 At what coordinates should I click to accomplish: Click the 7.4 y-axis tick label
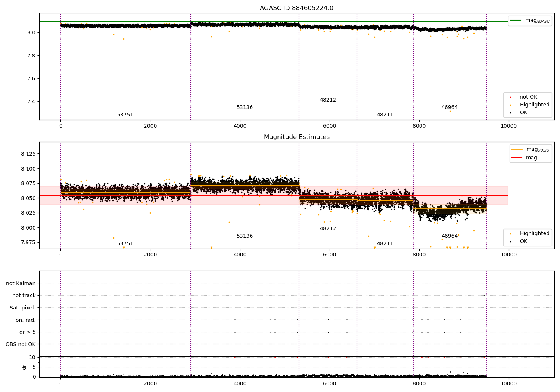(x=31, y=102)
